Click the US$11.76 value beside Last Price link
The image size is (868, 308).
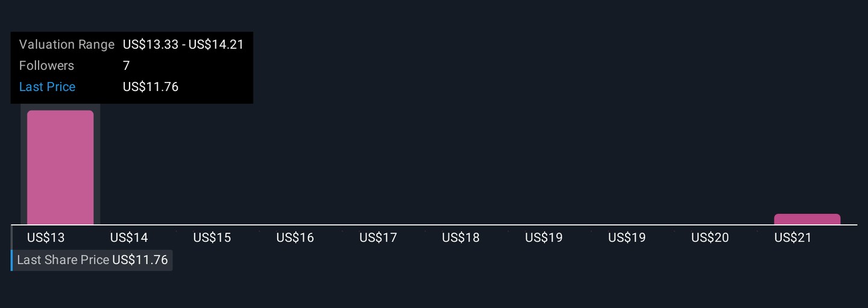click(151, 87)
